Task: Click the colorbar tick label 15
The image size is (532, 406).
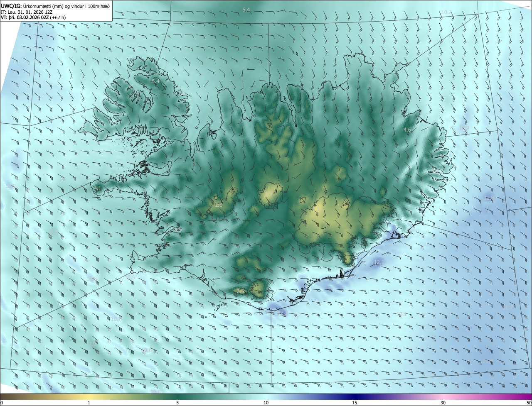Action: click(355, 403)
